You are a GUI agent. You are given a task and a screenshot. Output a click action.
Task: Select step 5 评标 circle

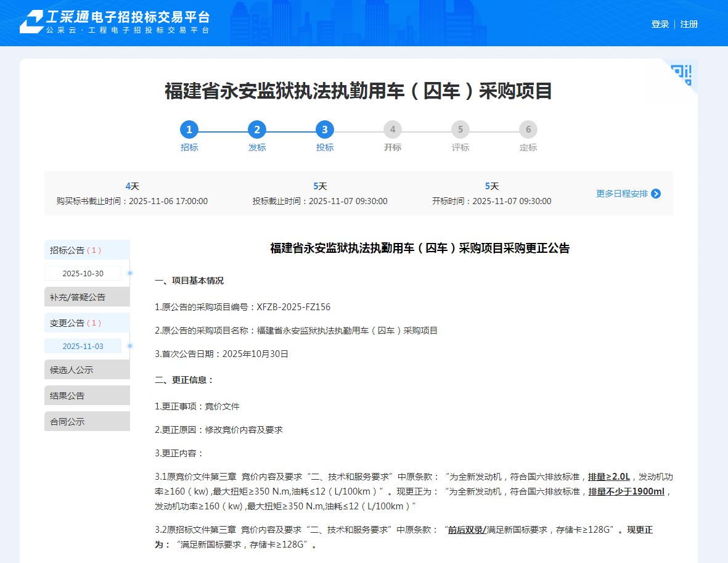click(x=460, y=129)
